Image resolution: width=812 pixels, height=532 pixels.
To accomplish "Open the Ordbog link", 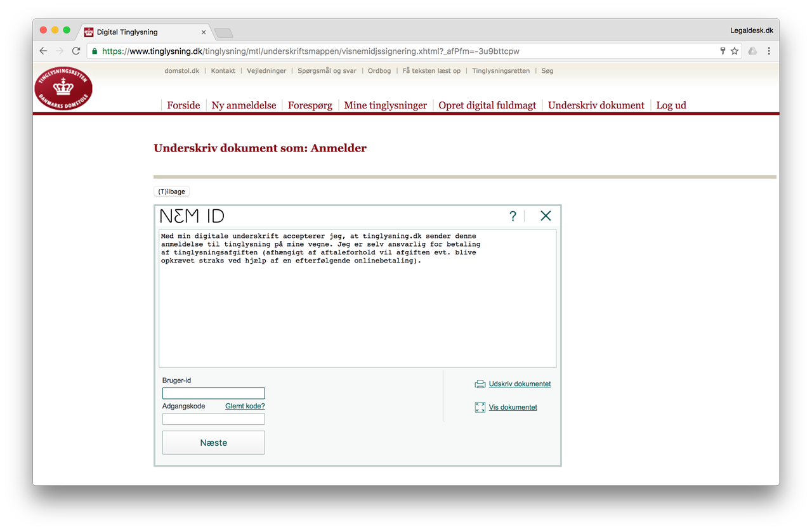I will (379, 71).
